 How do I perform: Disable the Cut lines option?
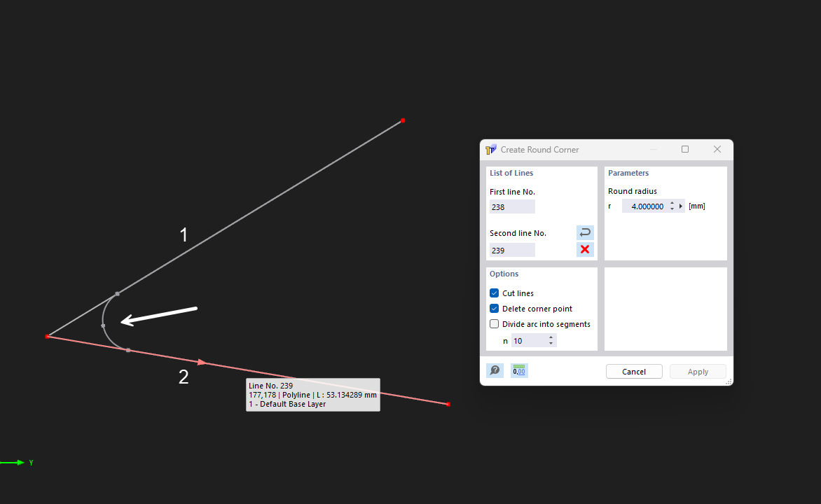494,293
